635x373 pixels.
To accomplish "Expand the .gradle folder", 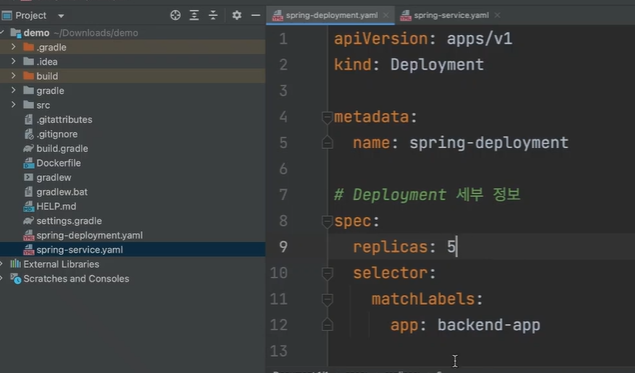I will point(13,47).
